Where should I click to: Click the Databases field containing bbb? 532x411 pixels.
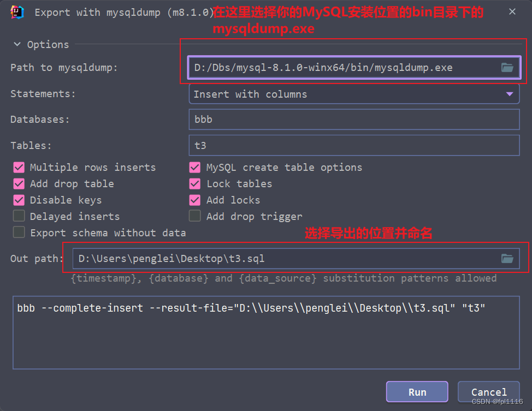point(354,119)
